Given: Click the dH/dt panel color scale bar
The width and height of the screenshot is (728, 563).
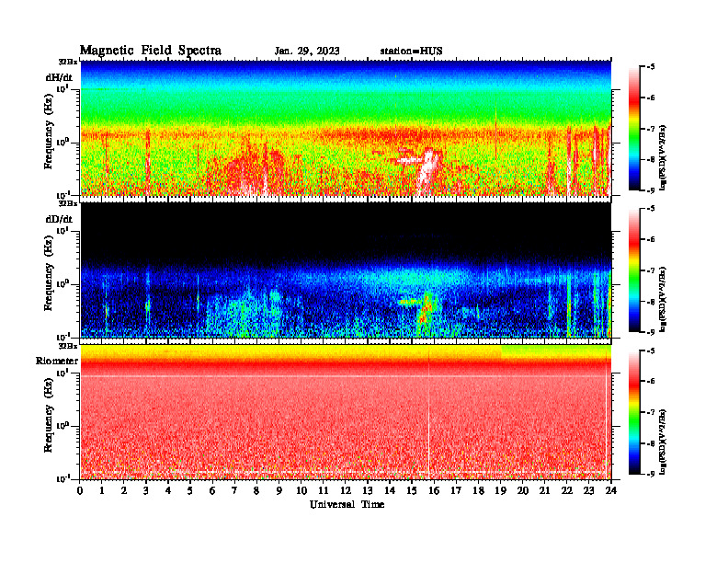Looking at the screenshot, I should pyautogui.click(x=633, y=129).
